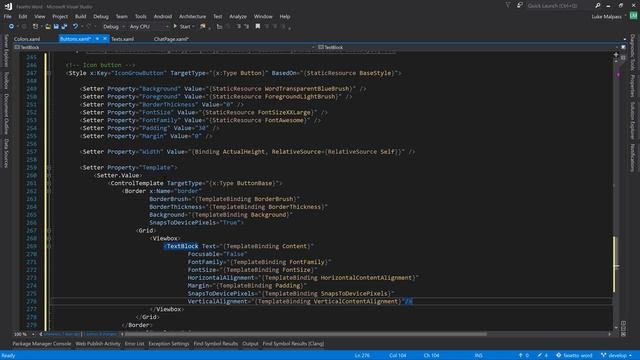Click the horizontal scrollbar thumb below editor

pos(305,334)
